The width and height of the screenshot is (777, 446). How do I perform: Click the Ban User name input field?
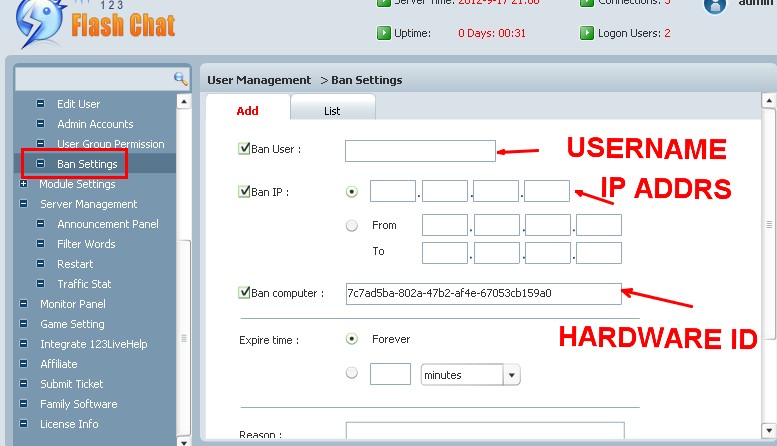coord(420,151)
